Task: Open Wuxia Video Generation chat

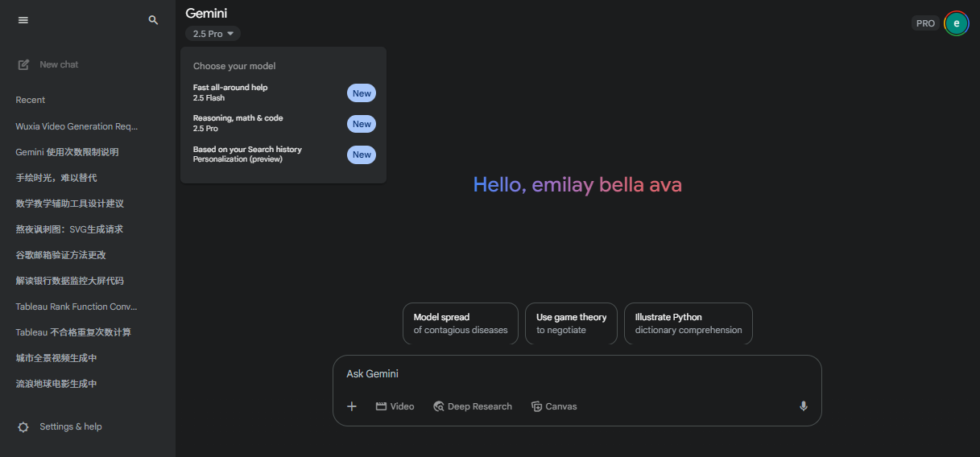Action: pyautogui.click(x=77, y=126)
